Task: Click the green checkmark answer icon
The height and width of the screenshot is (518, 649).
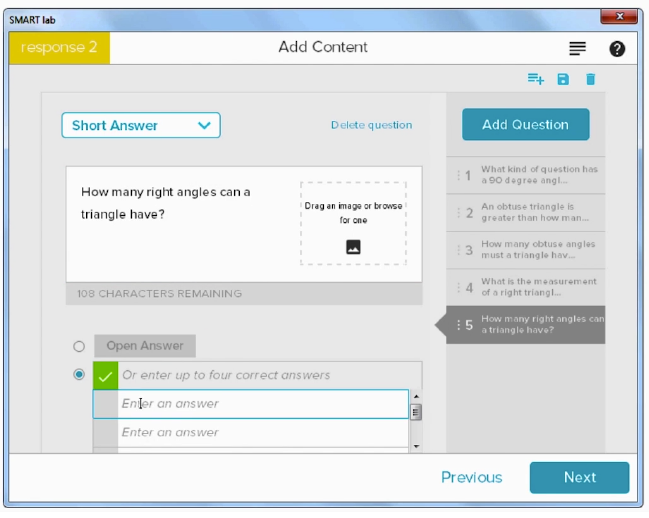Action: tap(105, 376)
